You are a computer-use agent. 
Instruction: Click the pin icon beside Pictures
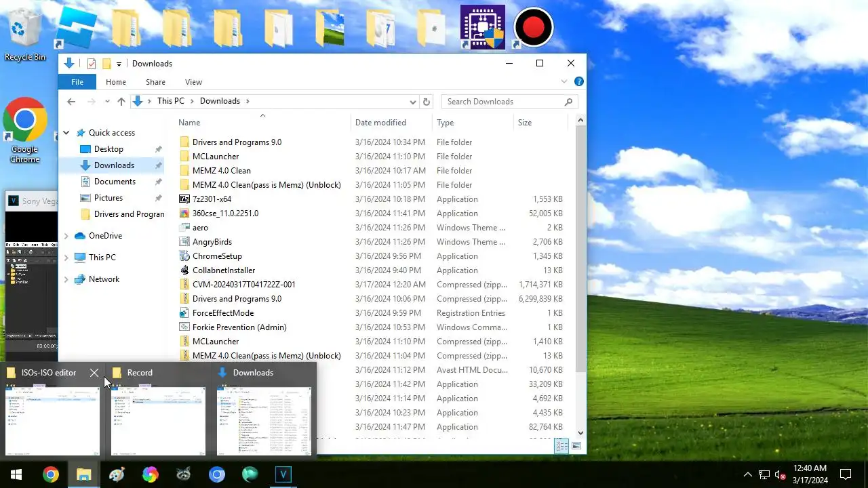click(158, 198)
